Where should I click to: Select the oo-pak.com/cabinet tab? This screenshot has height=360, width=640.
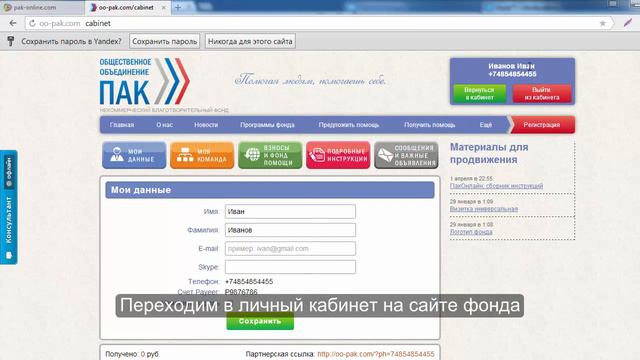(x=126, y=7)
